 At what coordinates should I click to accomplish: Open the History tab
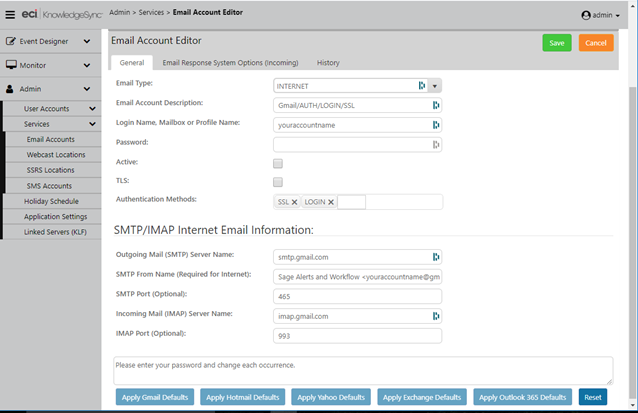(x=328, y=63)
